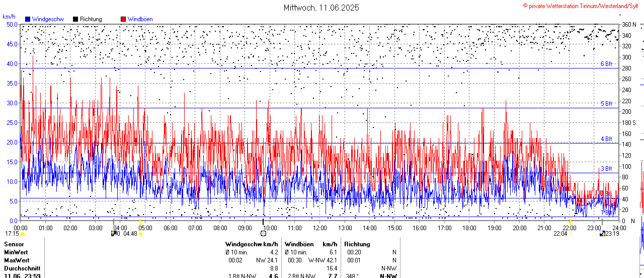This screenshot has width=644, height=278.
Task: Click the '4 Bft' scale label
Action: (x=606, y=139)
